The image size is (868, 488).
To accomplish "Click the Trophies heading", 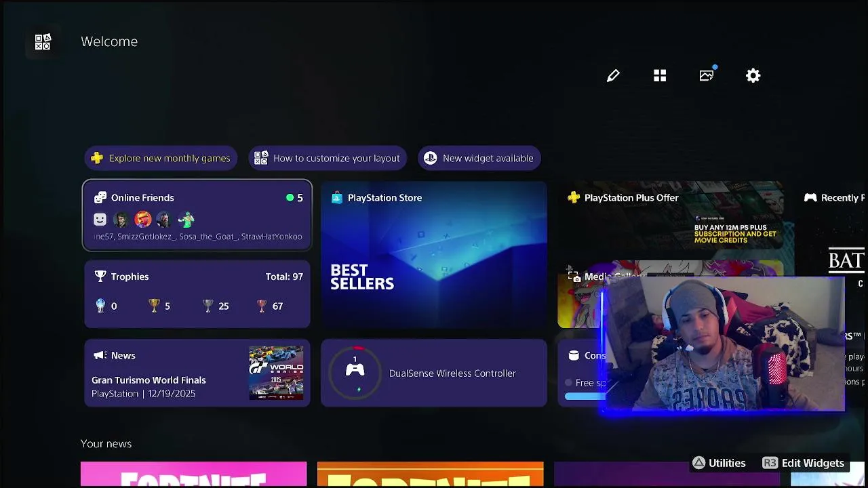I will (x=130, y=277).
